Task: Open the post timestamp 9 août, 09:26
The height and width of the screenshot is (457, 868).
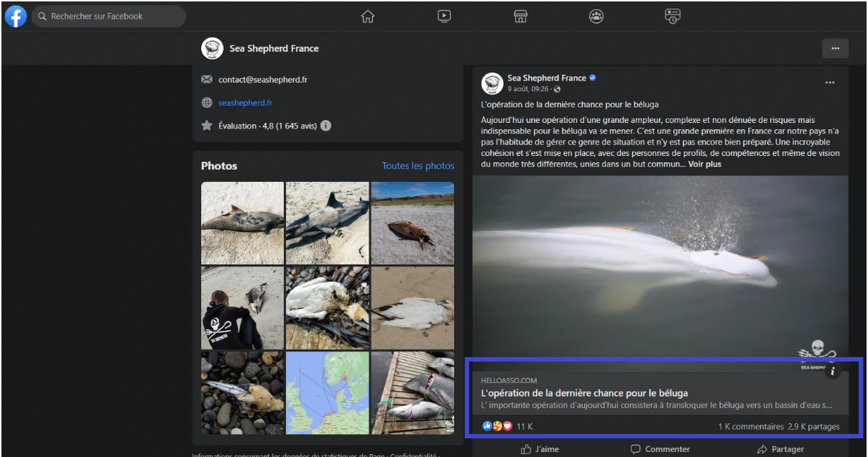Action: [x=528, y=89]
